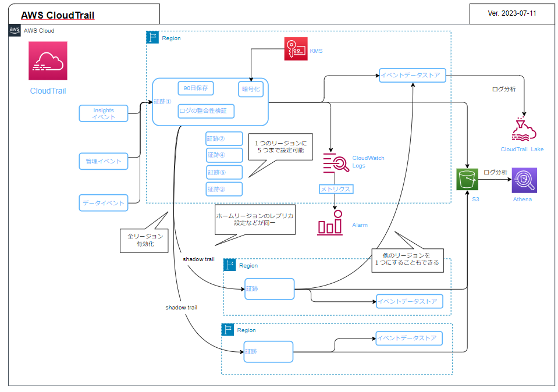Click the 証跡① label
Viewport: 558px width, 392px height.
point(162,102)
